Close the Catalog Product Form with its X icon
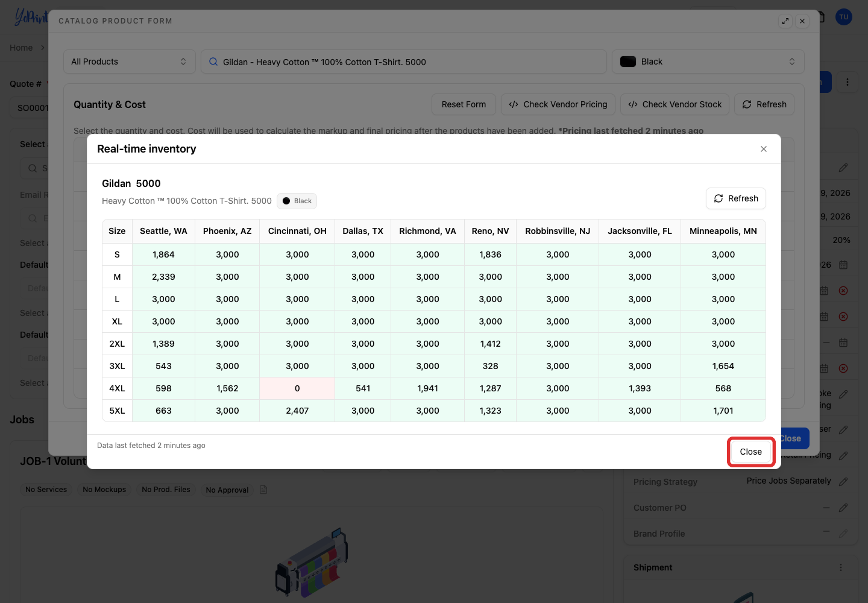 tap(802, 21)
